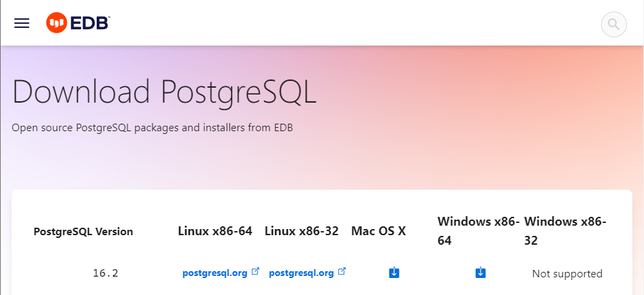Select the Mac OS X column header
The image size is (644, 295).
tap(379, 231)
